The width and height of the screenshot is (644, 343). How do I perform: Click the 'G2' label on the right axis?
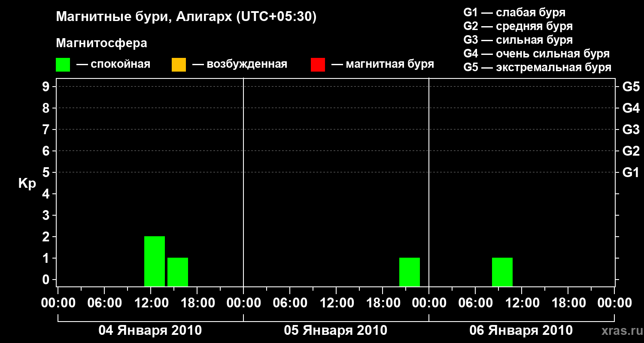[631, 151]
